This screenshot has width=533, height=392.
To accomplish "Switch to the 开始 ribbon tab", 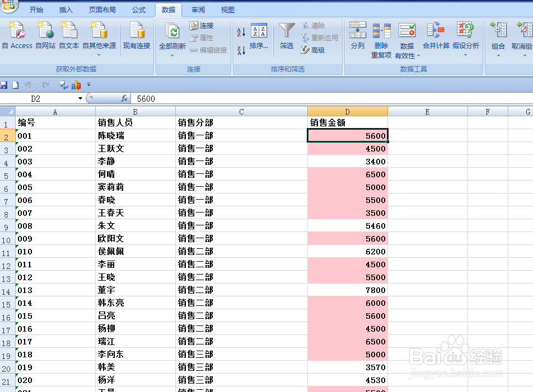I will coord(37,10).
